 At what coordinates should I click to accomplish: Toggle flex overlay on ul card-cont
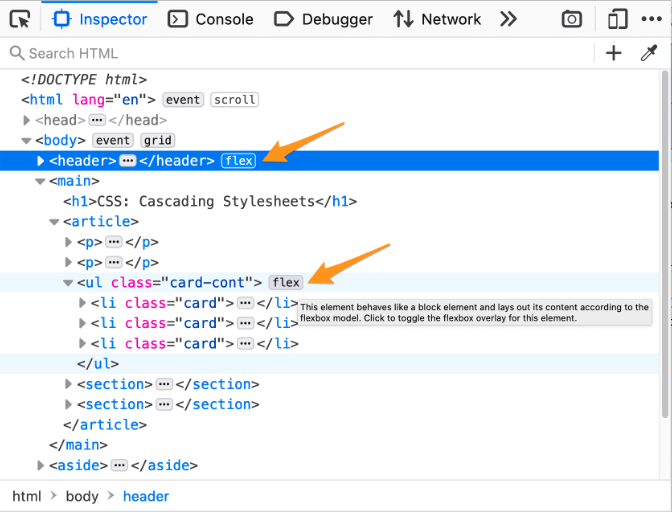pos(286,283)
